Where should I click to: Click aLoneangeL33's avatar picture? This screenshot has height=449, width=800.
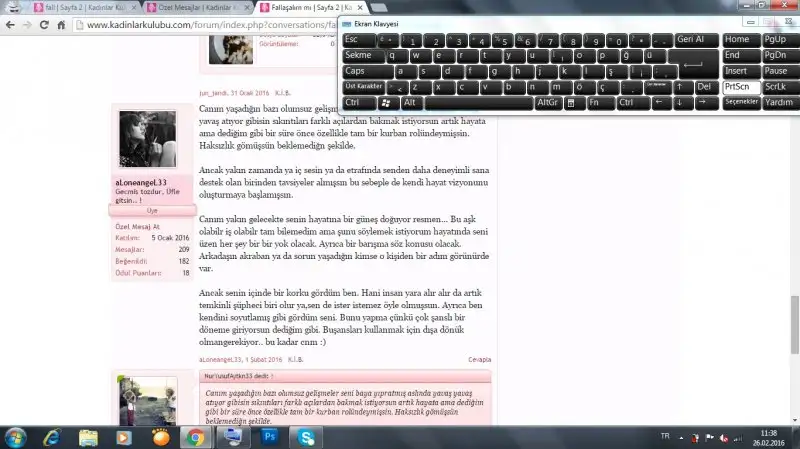pyautogui.click(x=147, y=140)
